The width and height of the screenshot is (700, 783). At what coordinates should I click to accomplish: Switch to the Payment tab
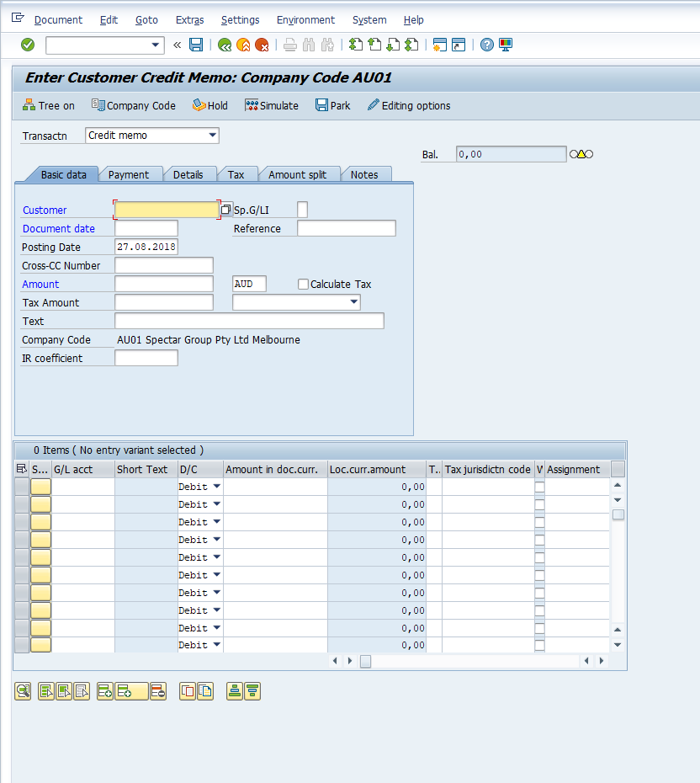[129, 174]
